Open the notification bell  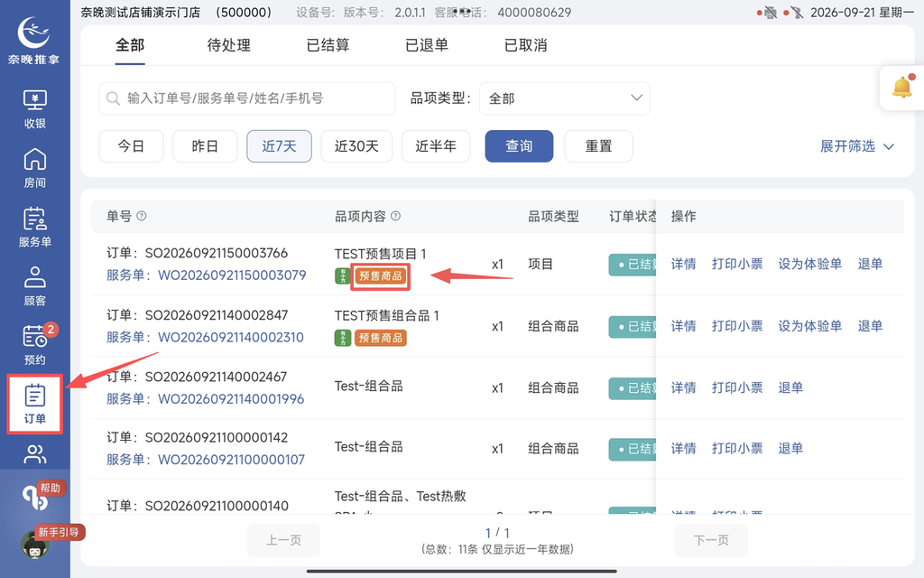902,88
